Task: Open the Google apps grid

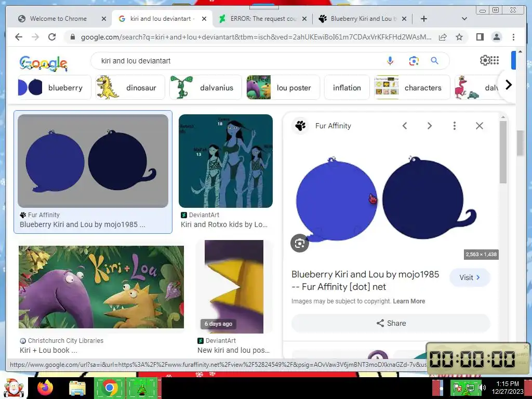Action: (x=495, y=60)
